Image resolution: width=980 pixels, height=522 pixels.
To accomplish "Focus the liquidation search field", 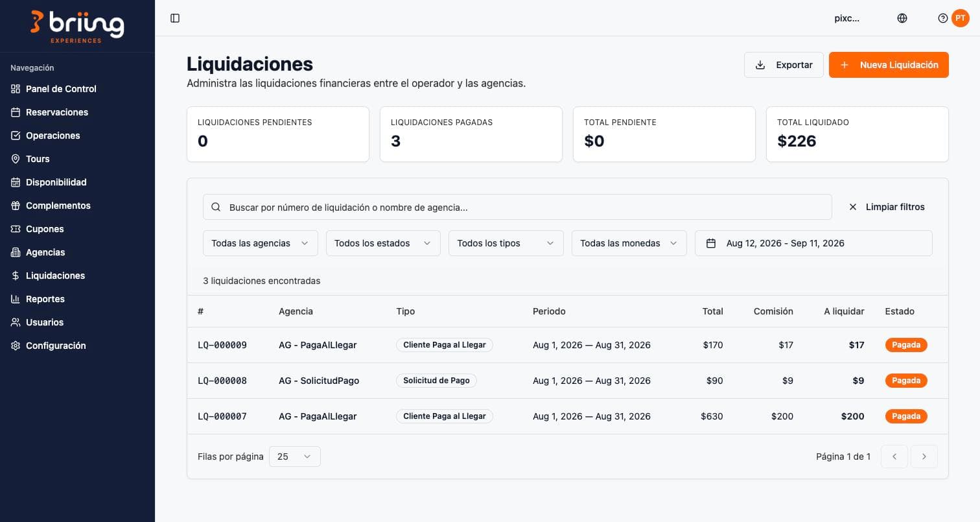I will coord(517,207).
